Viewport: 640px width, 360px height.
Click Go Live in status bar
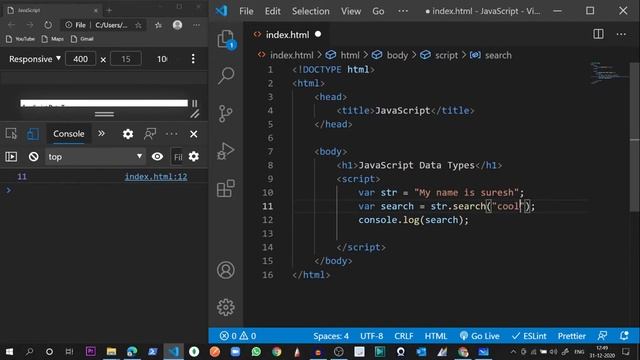click(x=479, y=336)
